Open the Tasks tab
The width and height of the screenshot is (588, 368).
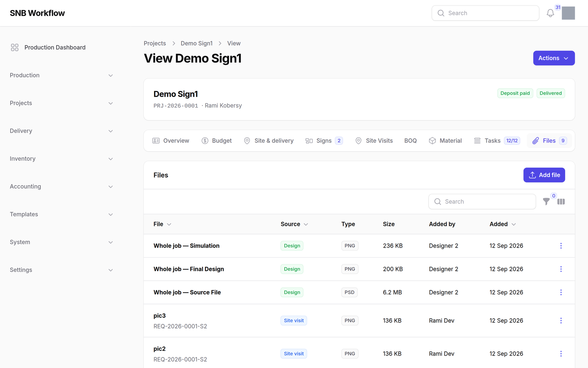497,141
